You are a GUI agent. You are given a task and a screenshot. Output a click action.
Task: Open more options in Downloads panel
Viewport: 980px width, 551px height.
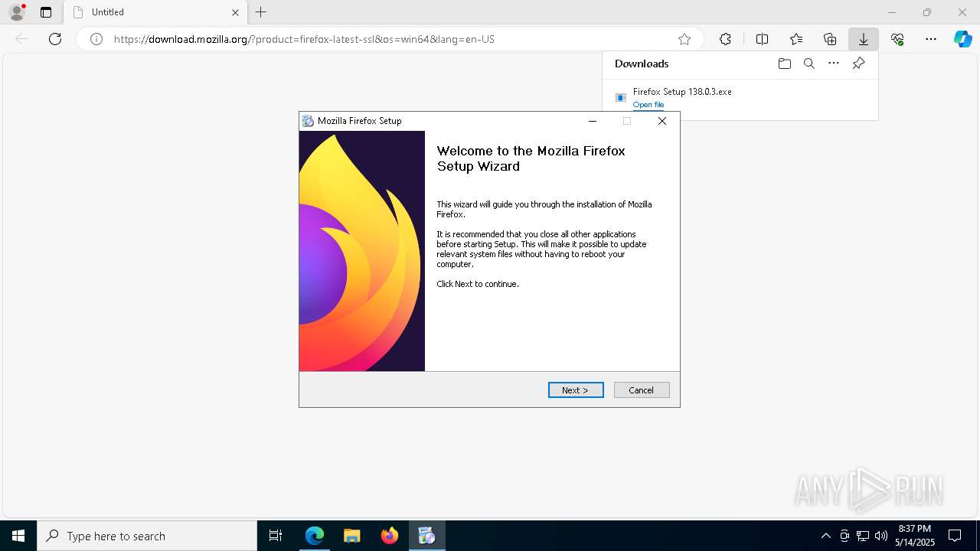point(834,64)
